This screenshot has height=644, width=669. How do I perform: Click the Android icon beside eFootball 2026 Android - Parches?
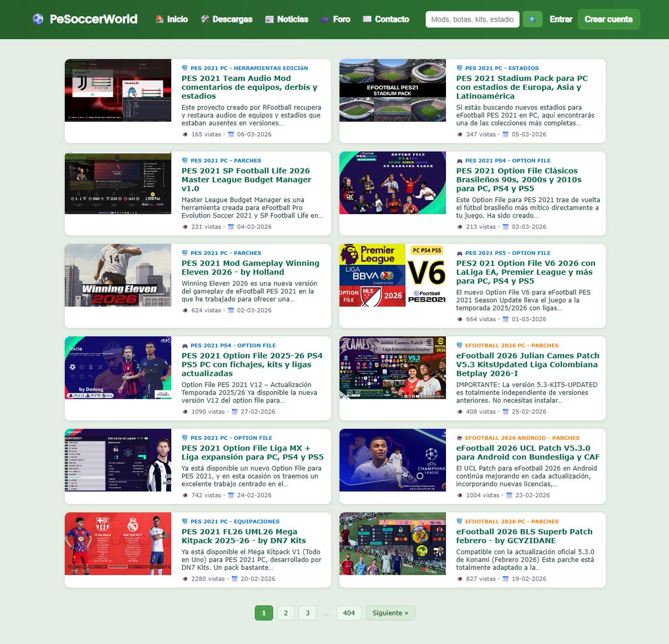tap(460, 438)
